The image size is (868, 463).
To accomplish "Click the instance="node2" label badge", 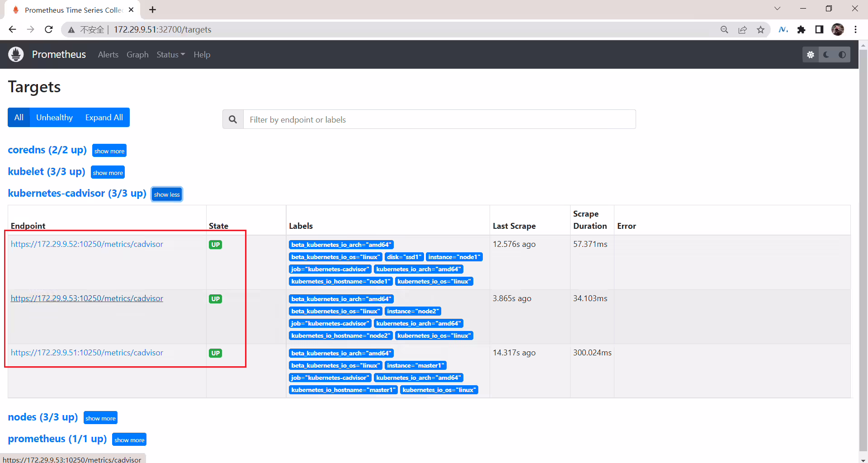I will (x=413, y=311).
